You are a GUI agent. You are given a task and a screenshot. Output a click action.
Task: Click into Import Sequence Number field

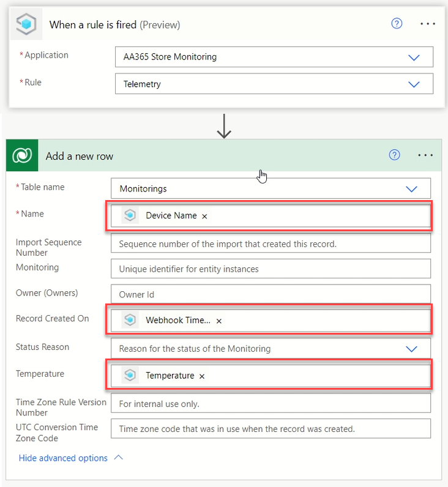(x=271, y=243)
